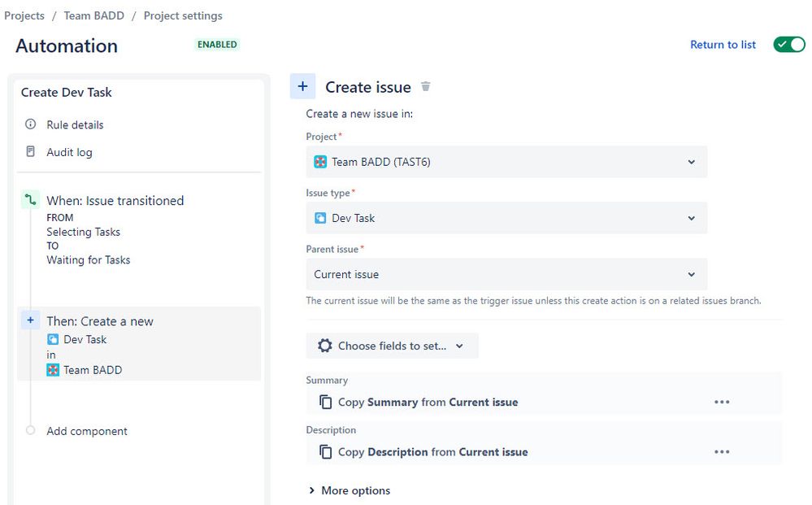Click the gear icon on Choose fields to set

pyautogui.click(x=324, y=346)
